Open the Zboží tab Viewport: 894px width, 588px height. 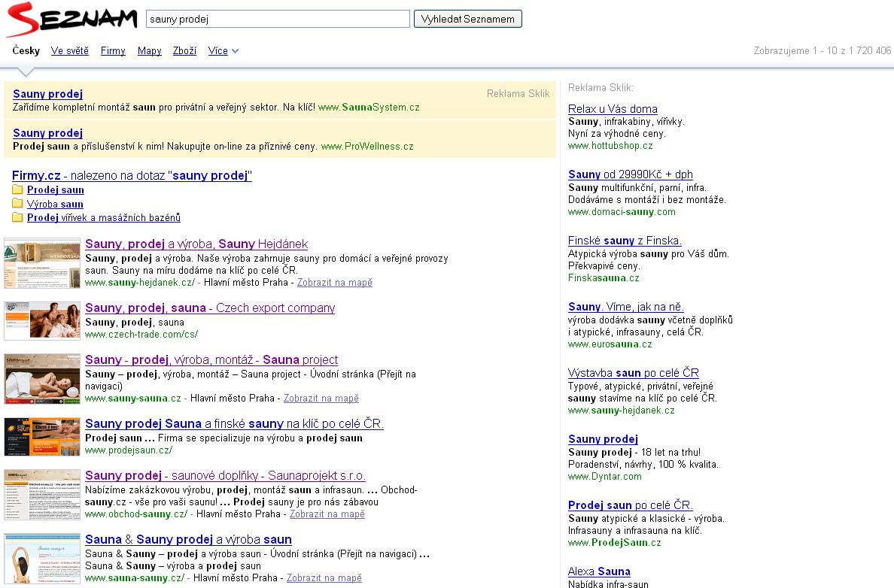(x=184, y=50)
